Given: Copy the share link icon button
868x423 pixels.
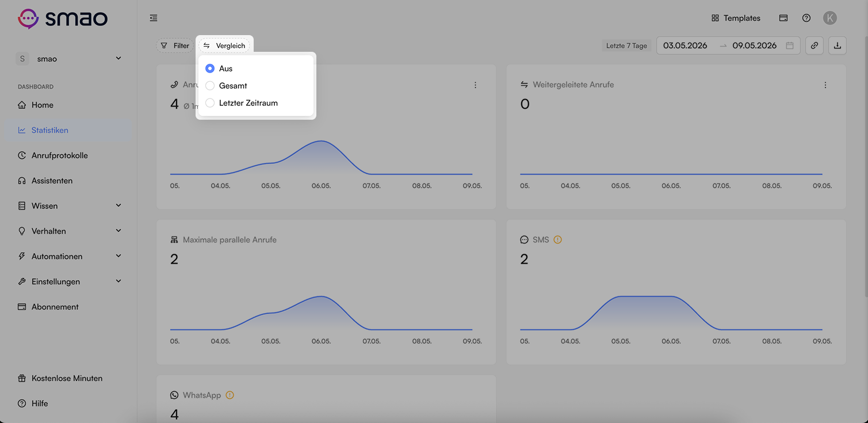Looking at the screenshot, I should click(x=815, y=45).
